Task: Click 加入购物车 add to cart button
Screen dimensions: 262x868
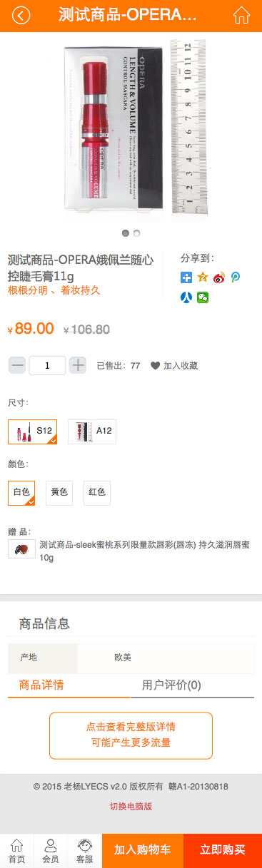Action: click(143, 851)
